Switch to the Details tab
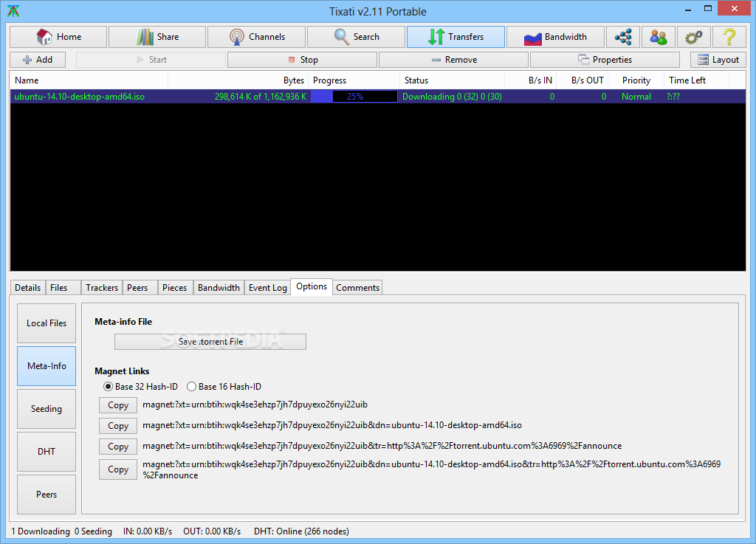This screenshot has width=756, height=544. pos(28,288)
